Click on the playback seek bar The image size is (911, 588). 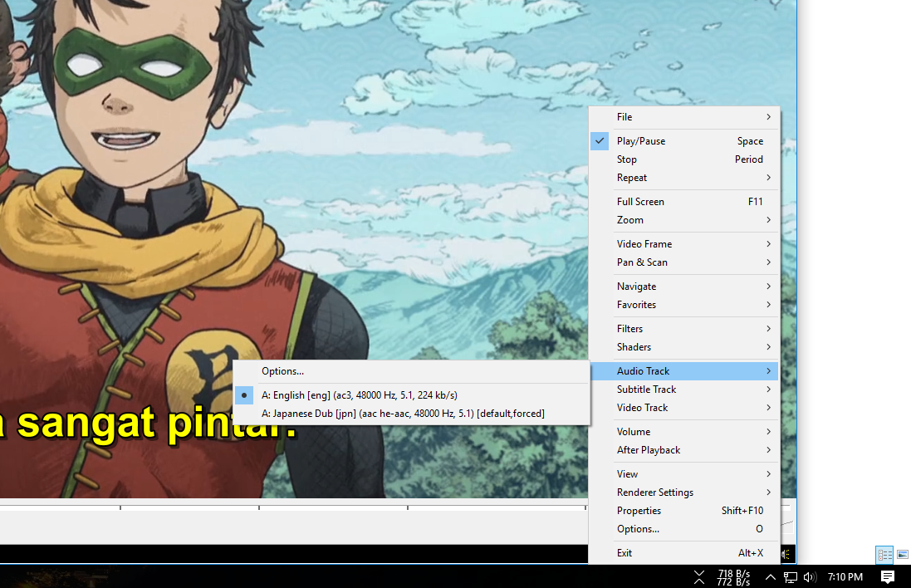point(293,507)
